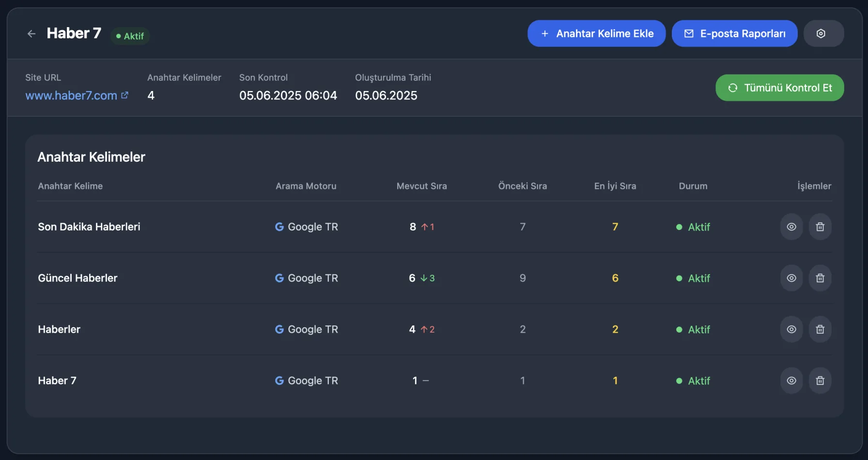The image size is (868, 460).
Task: Click the En İyi Sıra column header
Action: (615, 186)
